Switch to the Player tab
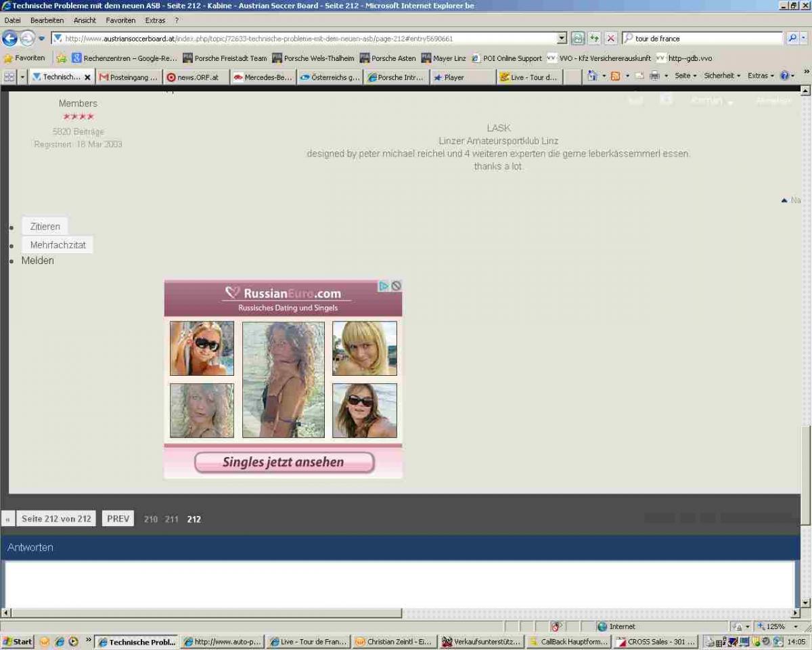 (x=463, y=77)
